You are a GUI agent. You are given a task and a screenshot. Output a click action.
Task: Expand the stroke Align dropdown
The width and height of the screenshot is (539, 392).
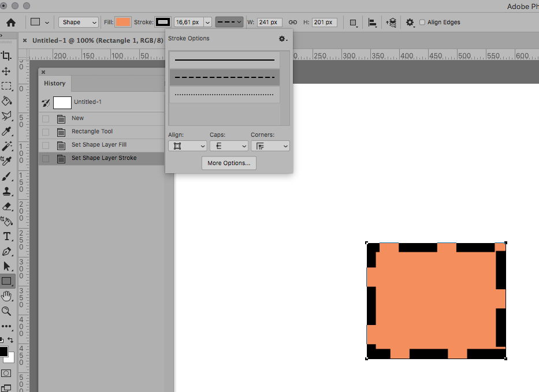(187, 146)
